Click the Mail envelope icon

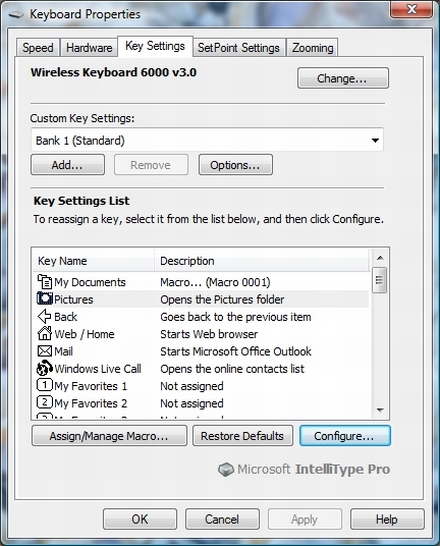[45, 351]
